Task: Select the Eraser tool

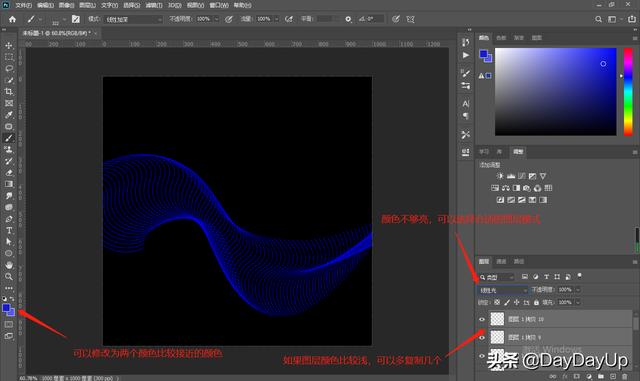Action: click(9, 173)
